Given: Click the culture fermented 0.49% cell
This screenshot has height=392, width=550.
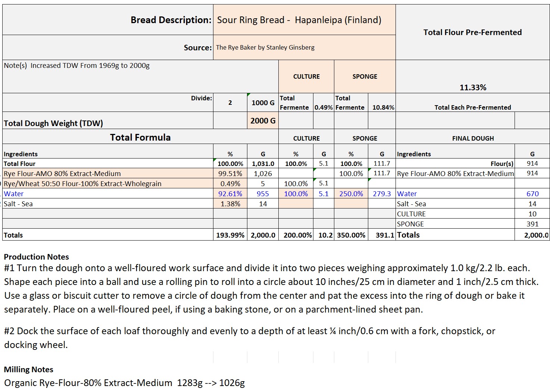Looking at the screenshot, I should (x=323, y=107).
